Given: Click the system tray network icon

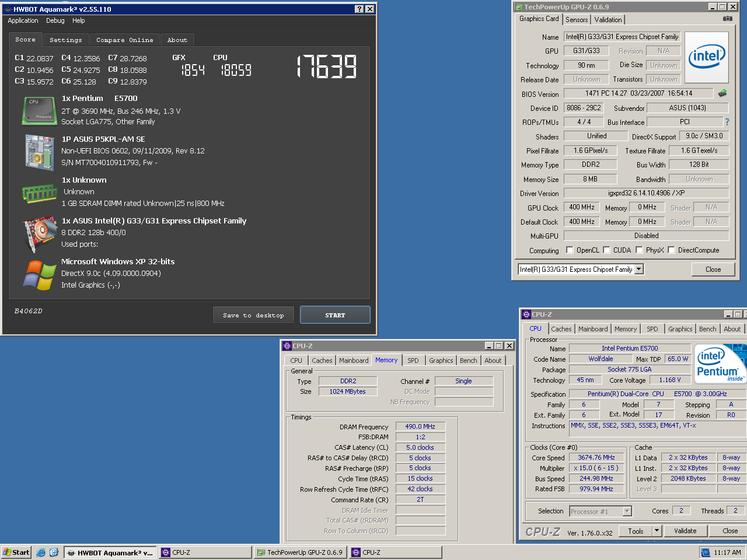Looking at the screenshot, I should [x=706, y=552].
